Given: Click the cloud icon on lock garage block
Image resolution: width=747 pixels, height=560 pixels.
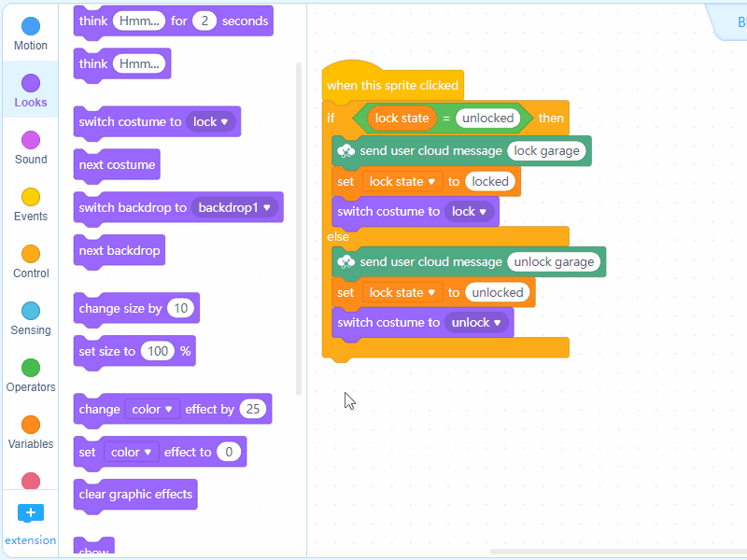Looking at the screenshot, I should tap(346, 150).
